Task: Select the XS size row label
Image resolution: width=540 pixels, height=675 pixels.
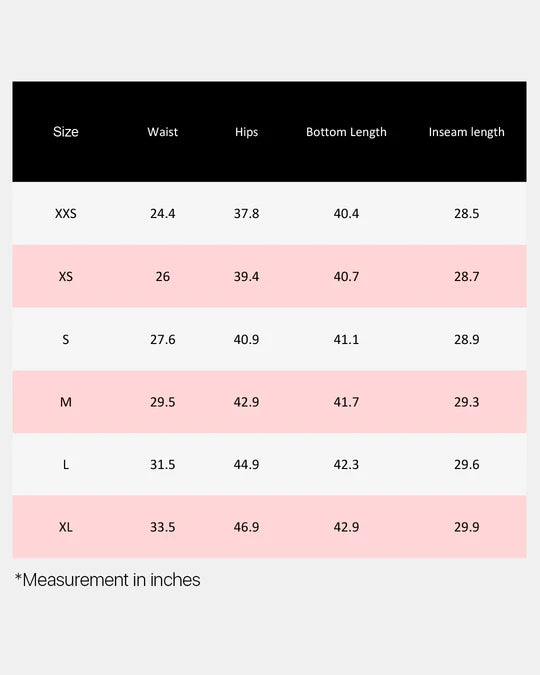Action: coord(65,276)
